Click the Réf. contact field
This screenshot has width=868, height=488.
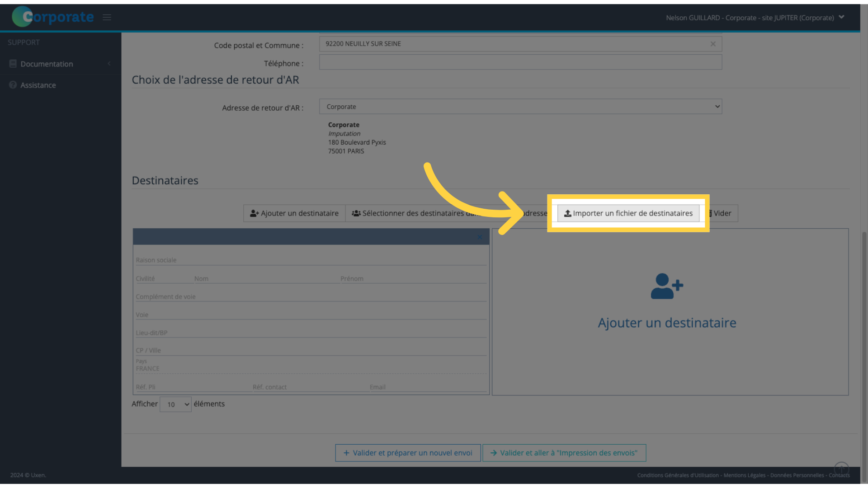point(310,387)
